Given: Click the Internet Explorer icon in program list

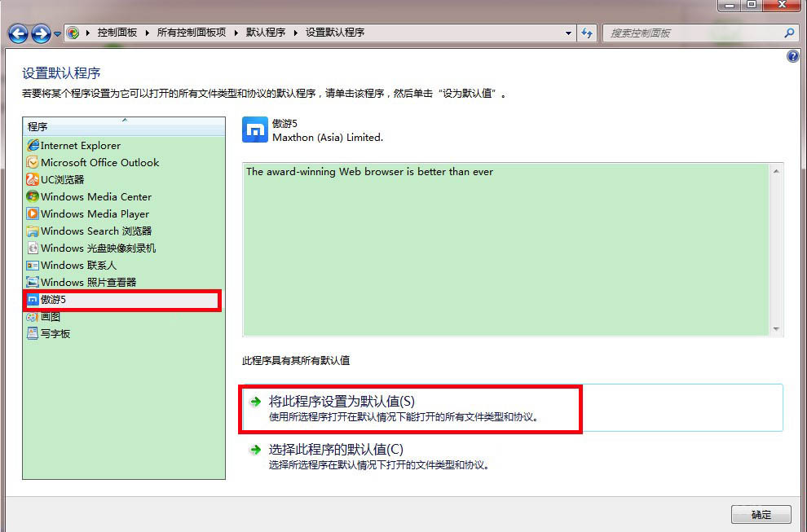Looking at the screenshot, I should pyautogui.click(x=33, y=146).
